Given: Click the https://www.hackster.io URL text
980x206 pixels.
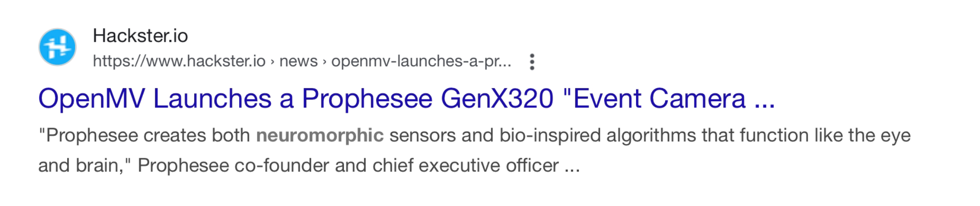Looking at the screenshot, I should pos(179,61).
